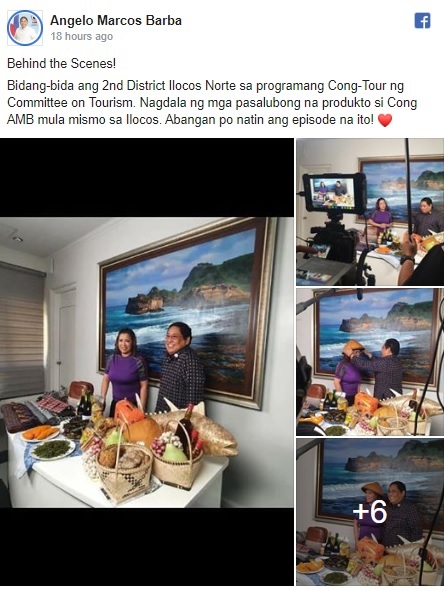Open the Angelo Marcos Barba name link
The width and height of the screenshot is (444, 591).
pyautogui.click(x=116, y=20)
